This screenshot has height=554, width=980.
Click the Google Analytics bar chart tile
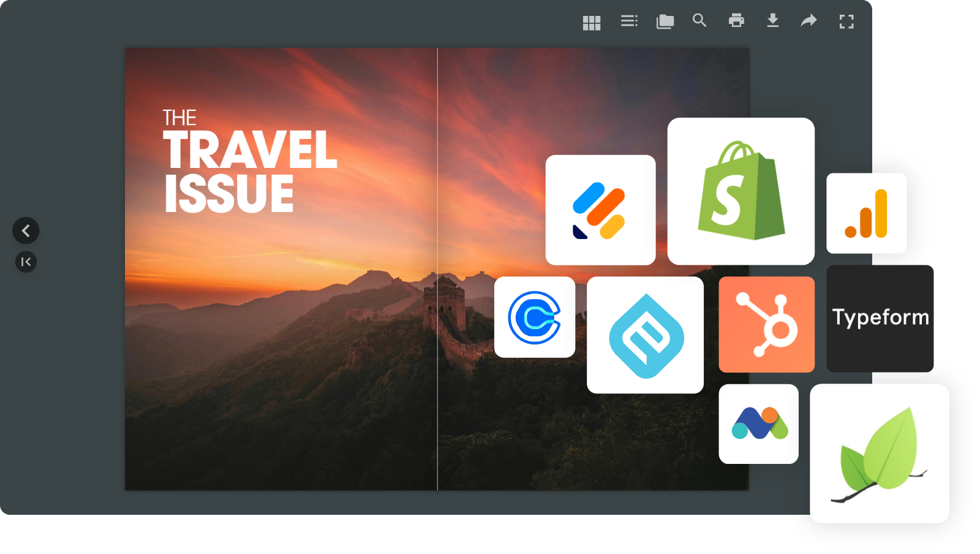pyautogui.click(x=866, y=213)
